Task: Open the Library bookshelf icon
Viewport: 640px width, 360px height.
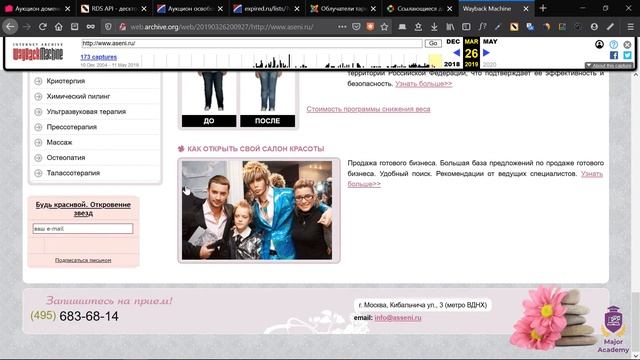Action: 450,27
